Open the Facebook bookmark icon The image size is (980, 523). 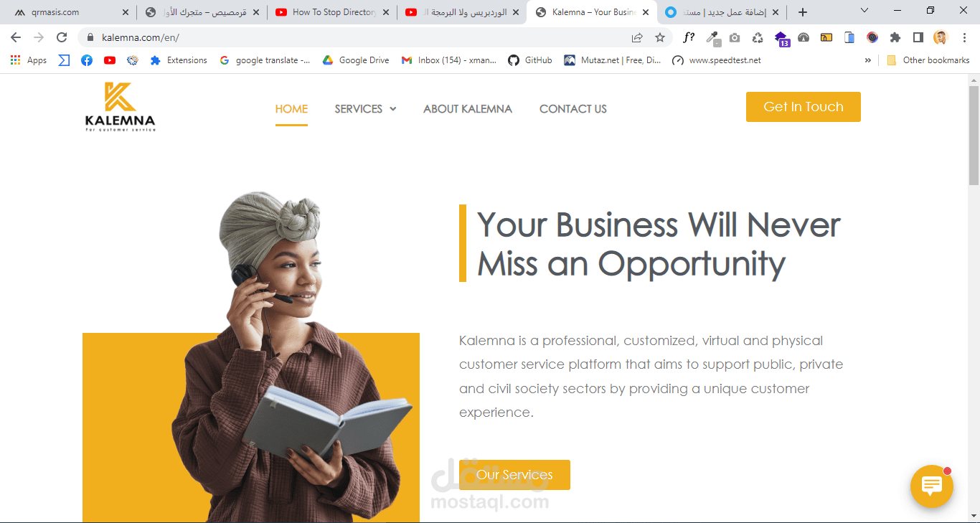pyautogui.click(x=87, y=60)
